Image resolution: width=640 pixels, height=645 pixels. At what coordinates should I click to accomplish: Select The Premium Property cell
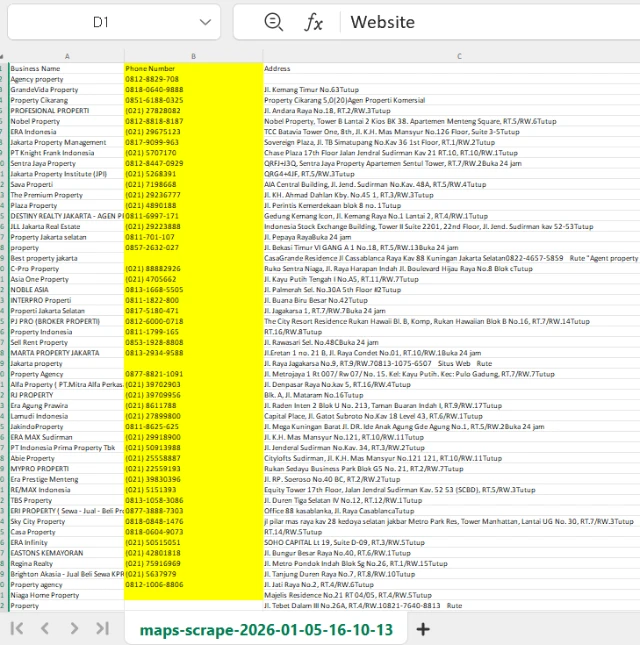67,195
